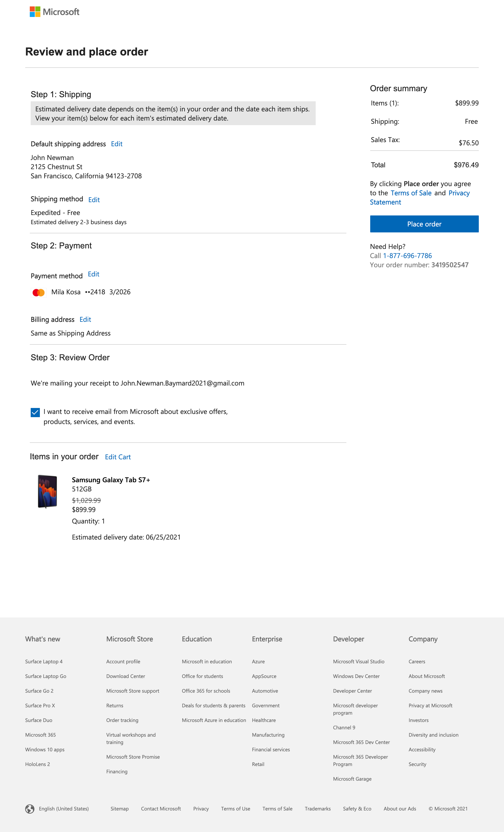This screenshot has height=832, width=504.
Task: Open Edit Cart for items in your order
Action: (118, 457)
